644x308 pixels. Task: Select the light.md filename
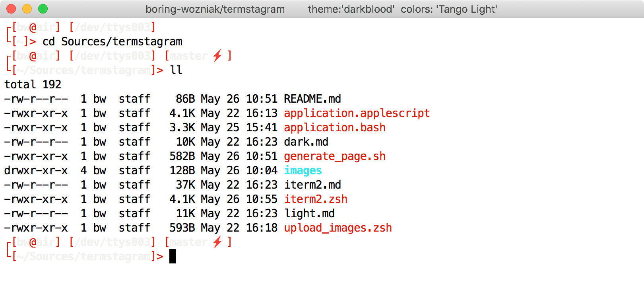coord(309,213)
